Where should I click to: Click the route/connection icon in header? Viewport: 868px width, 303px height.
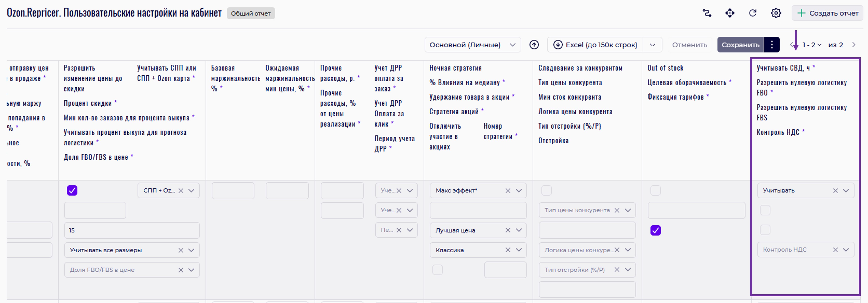tap(707, 13)
